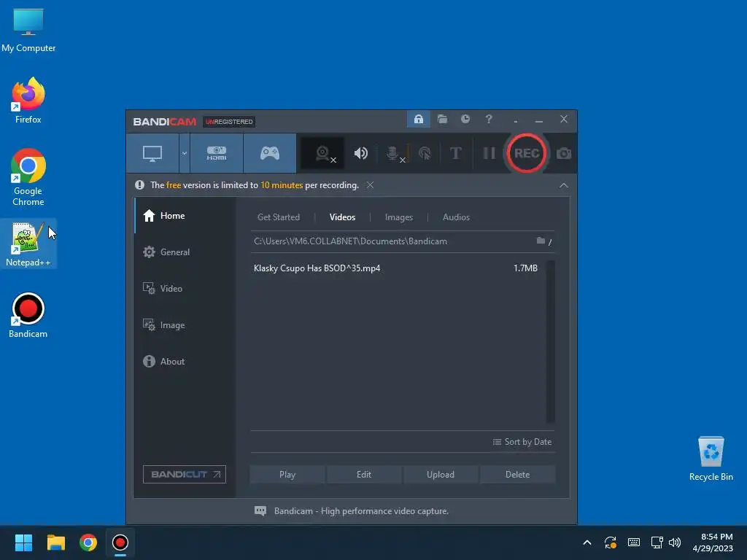Click the Play button
This screenshot has height=560, width=747.
pos(287,474)
